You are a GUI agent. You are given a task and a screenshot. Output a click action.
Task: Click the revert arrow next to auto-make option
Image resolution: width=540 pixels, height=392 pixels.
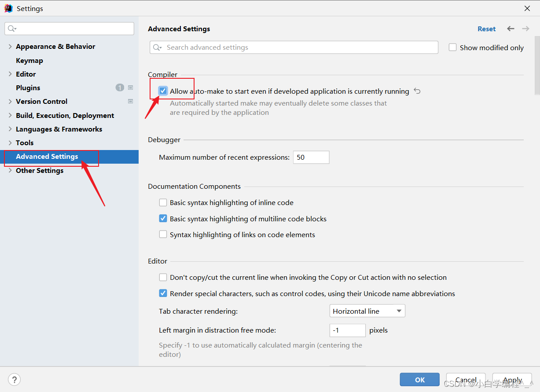(x=417, y=91)
